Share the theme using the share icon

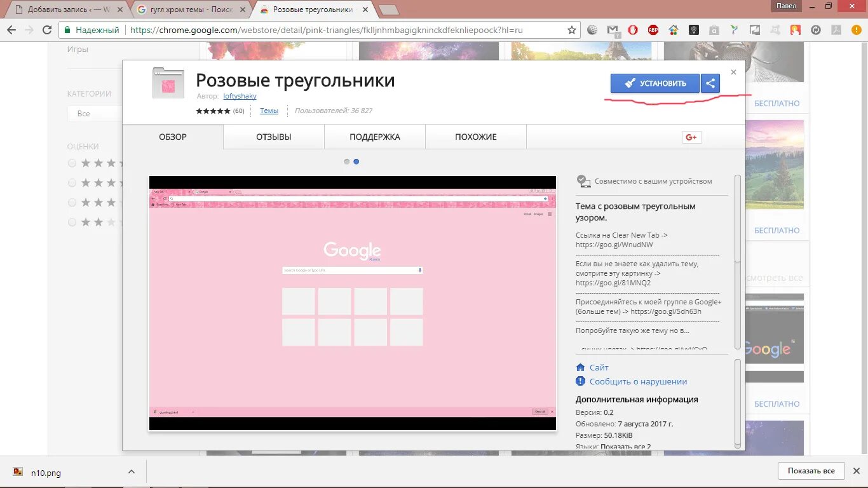(x=710, y=83)
